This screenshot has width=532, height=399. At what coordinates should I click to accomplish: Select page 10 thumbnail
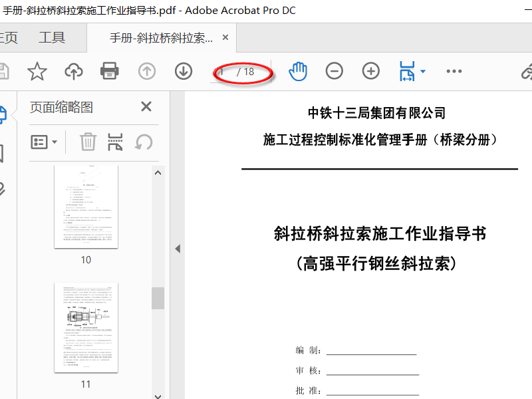pyautogui.click(x=86, y=207)
